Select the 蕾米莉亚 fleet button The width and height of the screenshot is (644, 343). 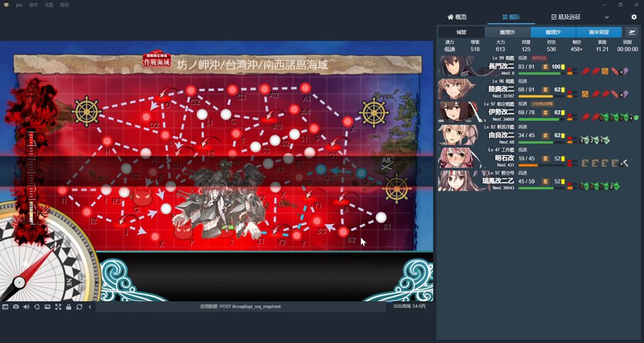click(x=599, y=32)
